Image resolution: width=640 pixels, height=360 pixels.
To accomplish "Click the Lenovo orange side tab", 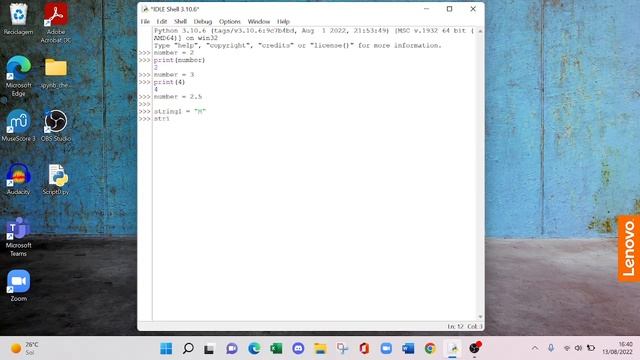I will coord(629,249).
